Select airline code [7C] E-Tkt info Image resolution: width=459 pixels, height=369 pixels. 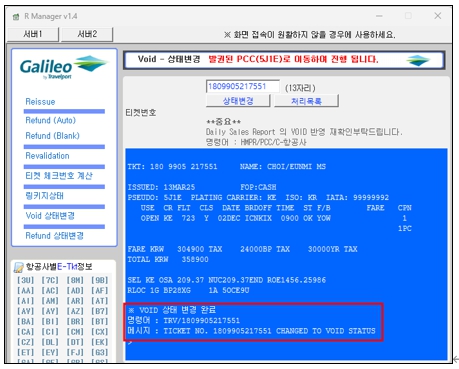pyautogui.click(x=50, y=280)
